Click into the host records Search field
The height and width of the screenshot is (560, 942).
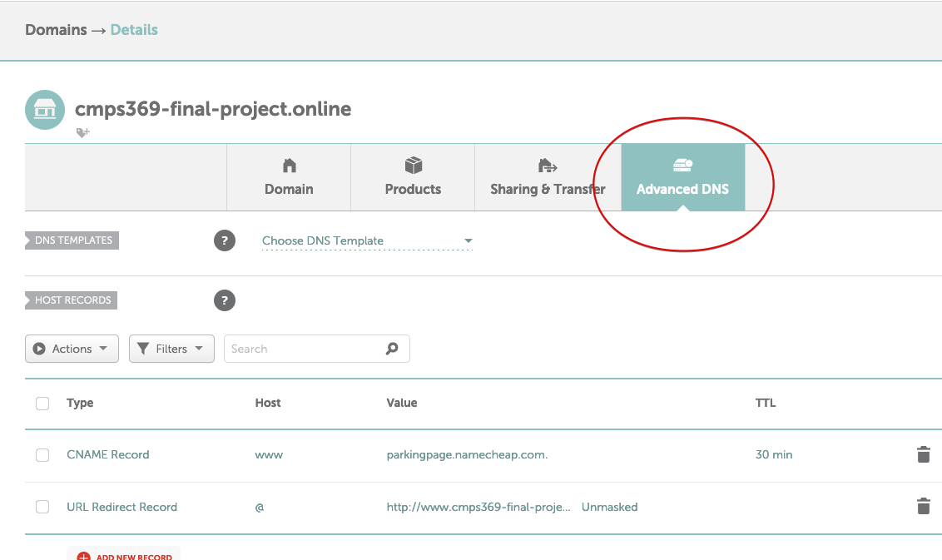tap(304, 349)
